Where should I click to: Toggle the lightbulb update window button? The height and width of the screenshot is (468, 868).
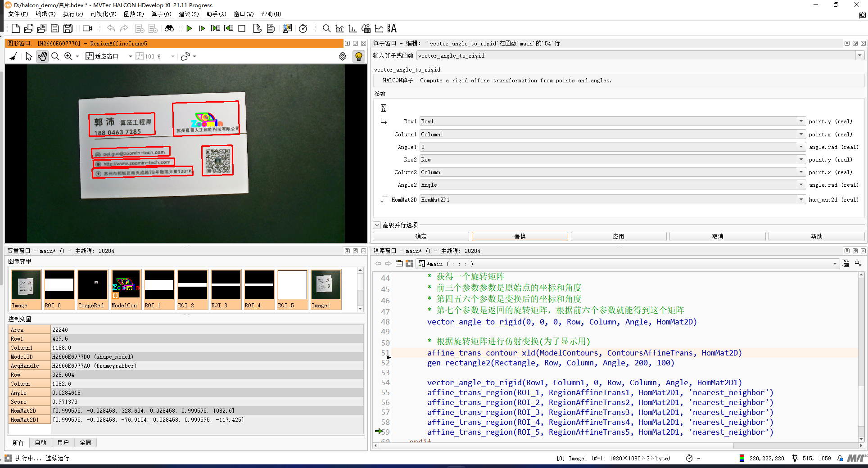click(359, 56)
